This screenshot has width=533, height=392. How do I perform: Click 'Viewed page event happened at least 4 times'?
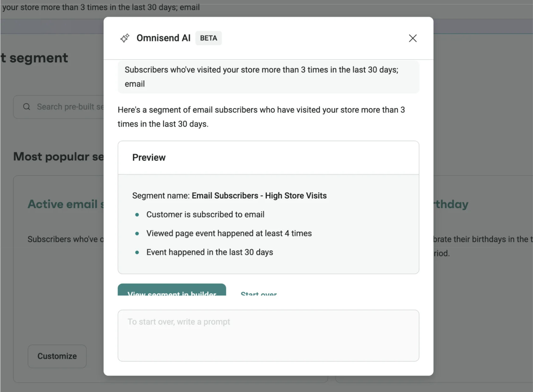(x=229, y=233)
